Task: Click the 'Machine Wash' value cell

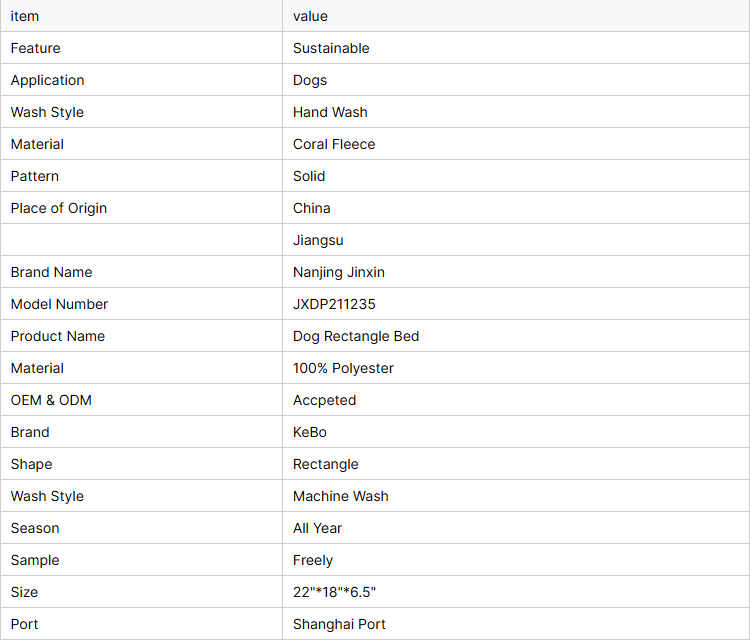Action: 516,496
